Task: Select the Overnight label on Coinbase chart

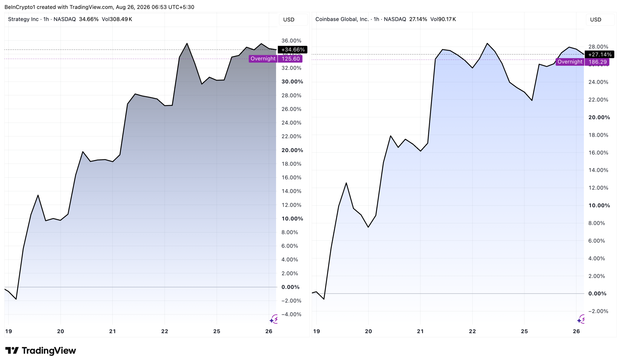Action: 570,62
